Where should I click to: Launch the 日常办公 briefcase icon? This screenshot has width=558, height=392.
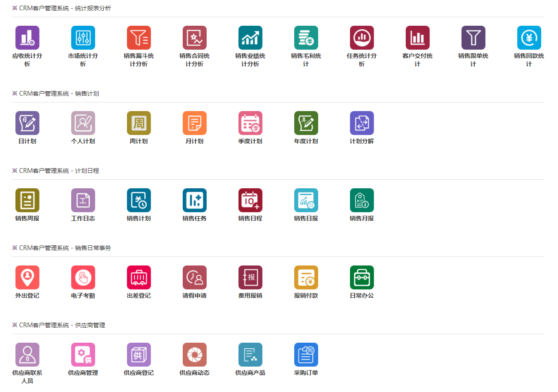pyautogui.click(x=362, y=277)
